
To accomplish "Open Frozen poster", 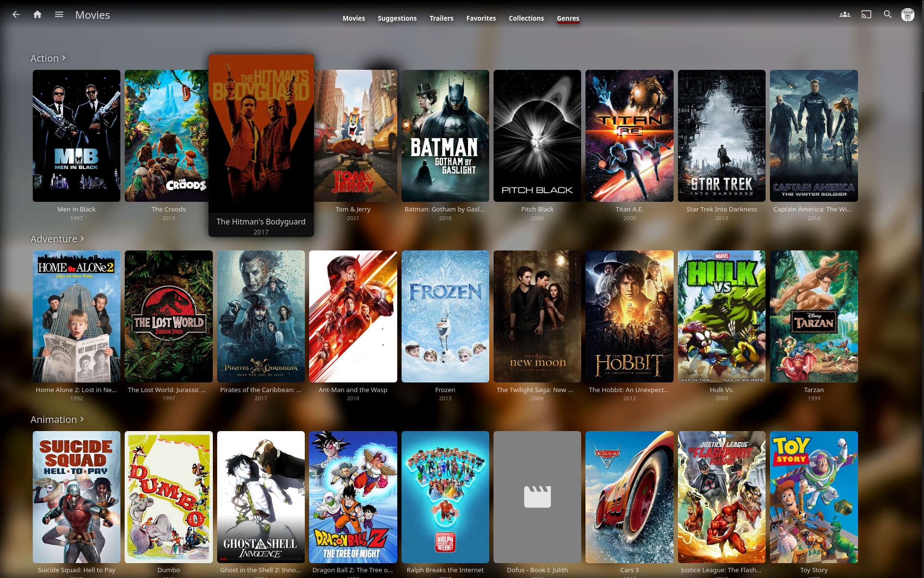I will 445,316.
